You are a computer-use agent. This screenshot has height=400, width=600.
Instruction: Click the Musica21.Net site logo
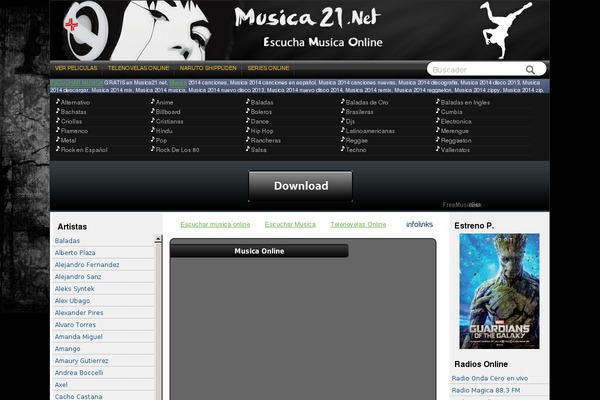coord(308,17)
